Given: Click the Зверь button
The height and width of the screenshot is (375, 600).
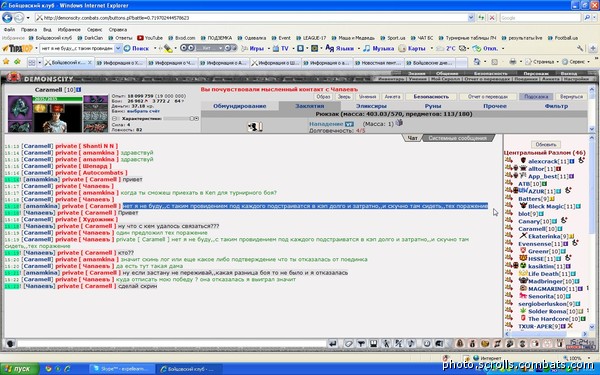Looking at the screenshot, I should tap(344, 97).
